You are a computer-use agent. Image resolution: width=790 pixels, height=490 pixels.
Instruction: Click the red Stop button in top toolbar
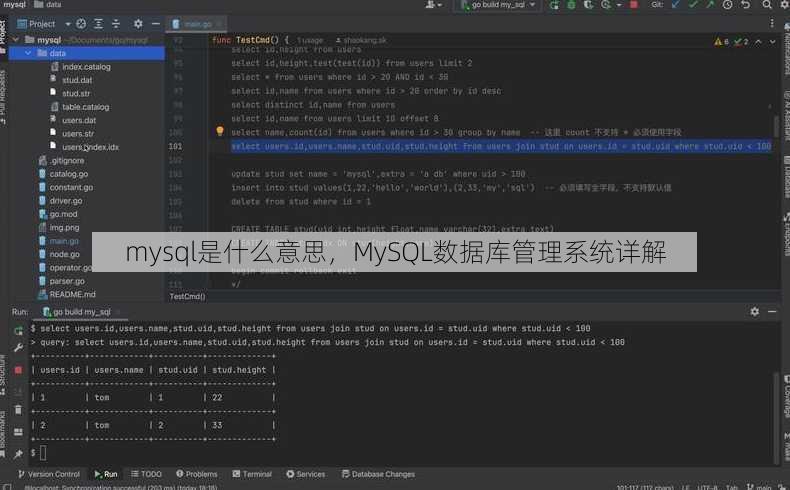click(634, 5)
